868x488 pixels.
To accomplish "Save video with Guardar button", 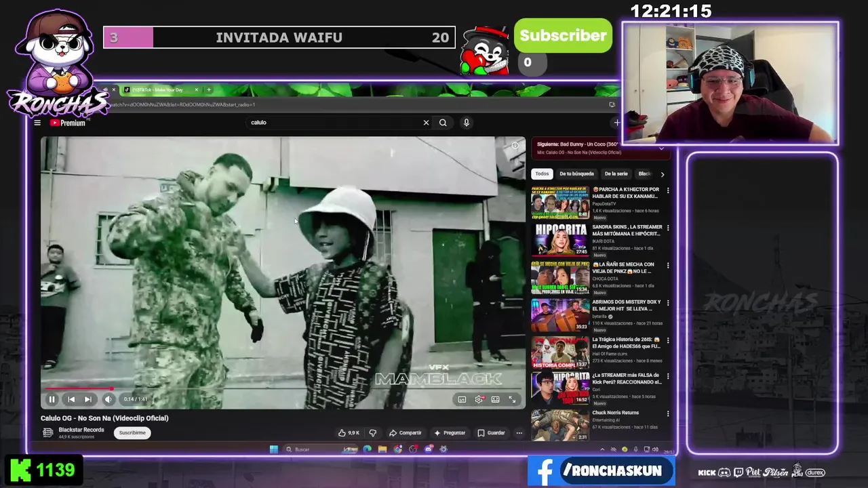I will click(x=491, y=432).
